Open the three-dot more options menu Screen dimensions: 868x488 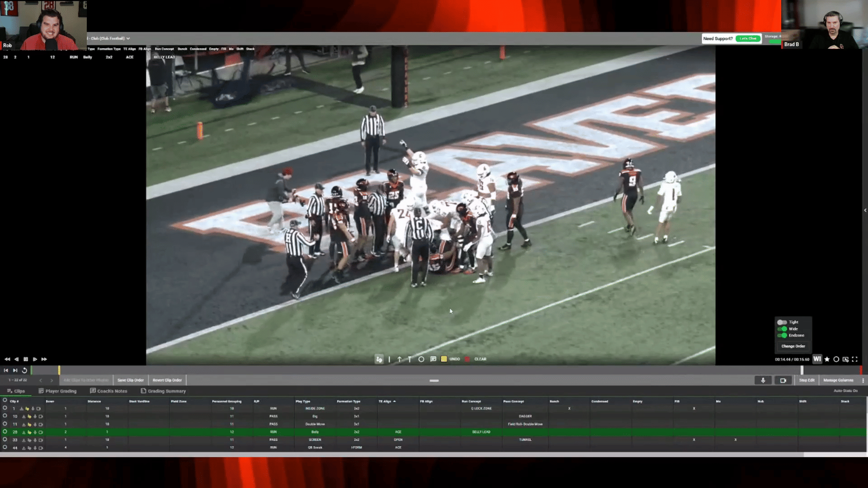863,380
